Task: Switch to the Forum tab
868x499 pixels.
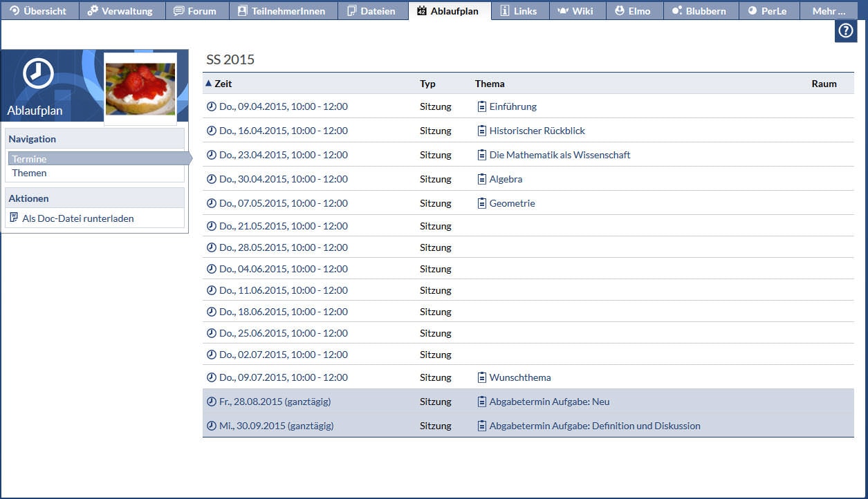Action: coord(194,11)
